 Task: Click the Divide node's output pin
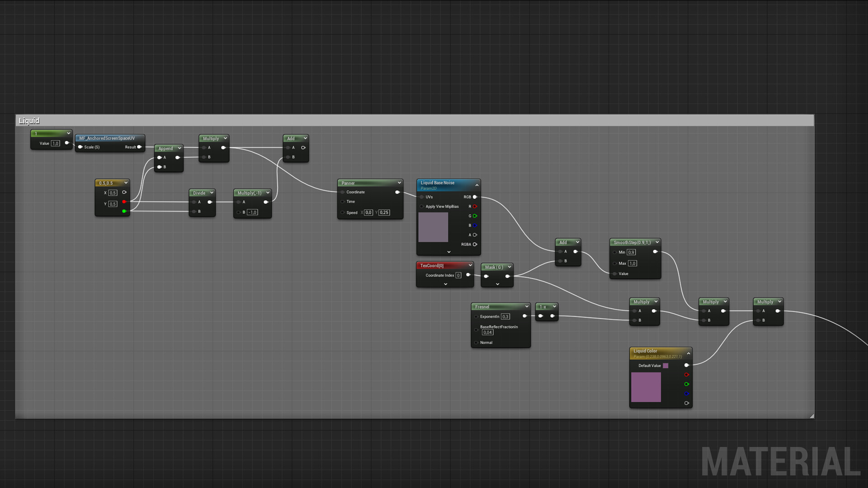point(210,202)
